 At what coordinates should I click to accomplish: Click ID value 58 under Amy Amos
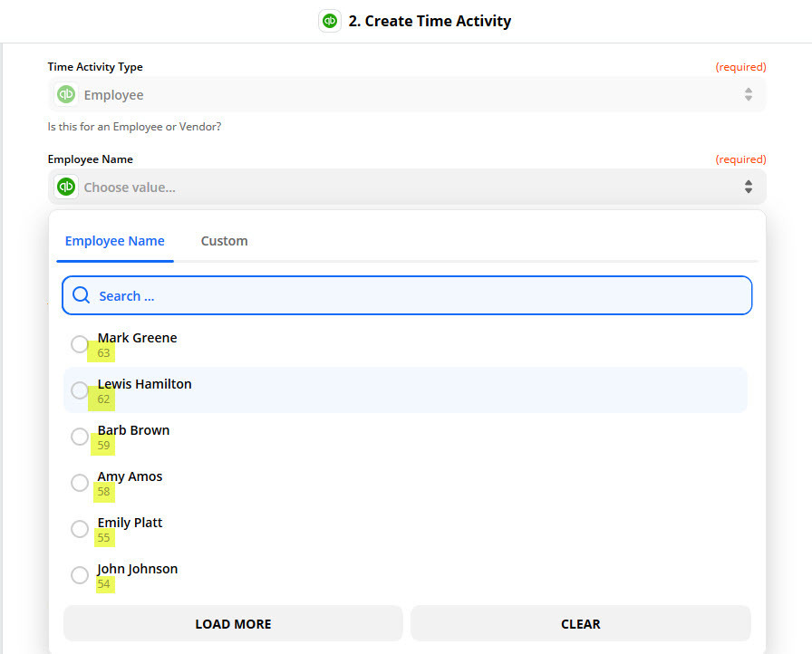[103, 492]
